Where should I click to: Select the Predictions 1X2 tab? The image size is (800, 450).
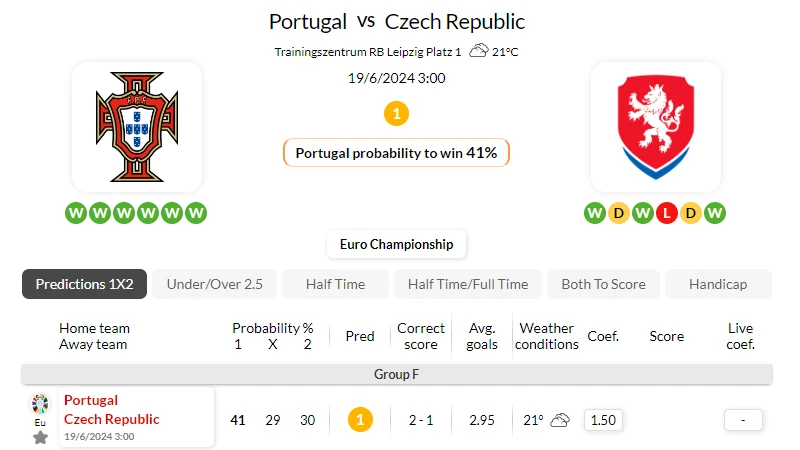[84, 284]
